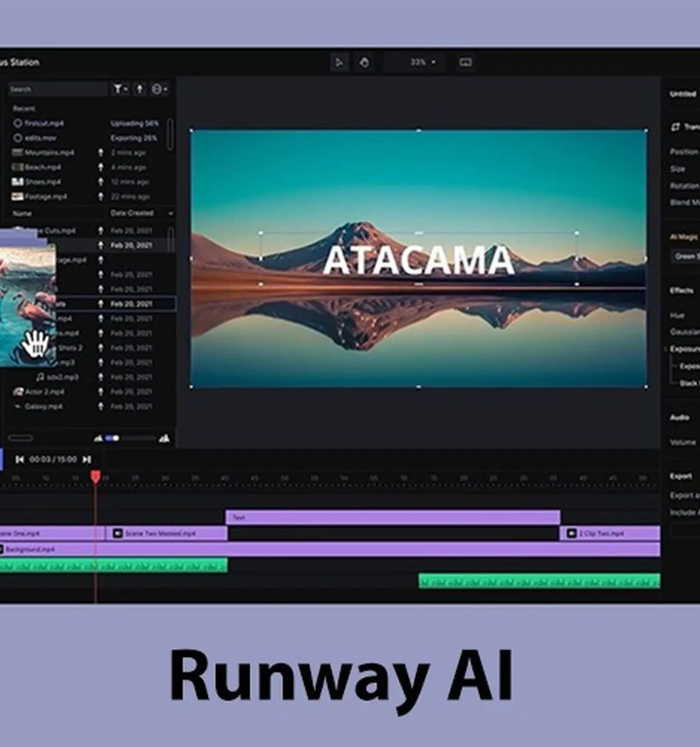Click the Export section heading

pos(681,476)
